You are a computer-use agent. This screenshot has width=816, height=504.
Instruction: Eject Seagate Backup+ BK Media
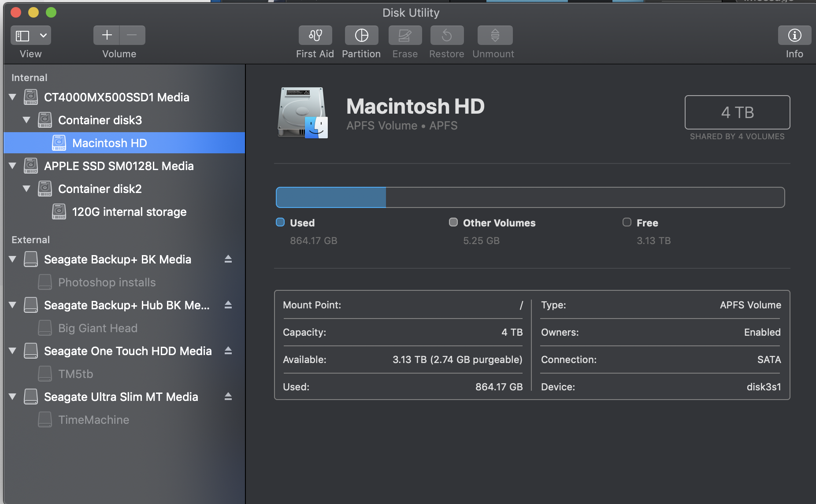point(228,259)
